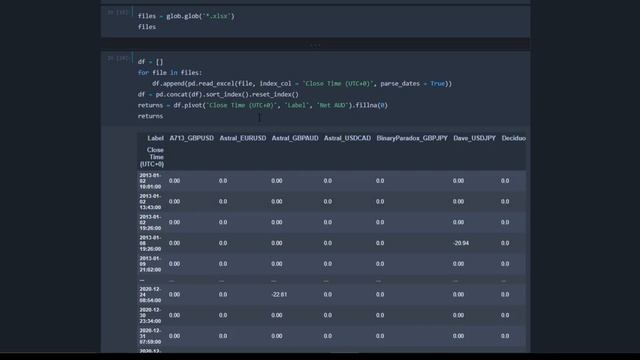Click Astral_USDCAD value in 2013-01-09 21:02:00 row
The height and width of the screenshot is (360, 640).
pos(328,264)
